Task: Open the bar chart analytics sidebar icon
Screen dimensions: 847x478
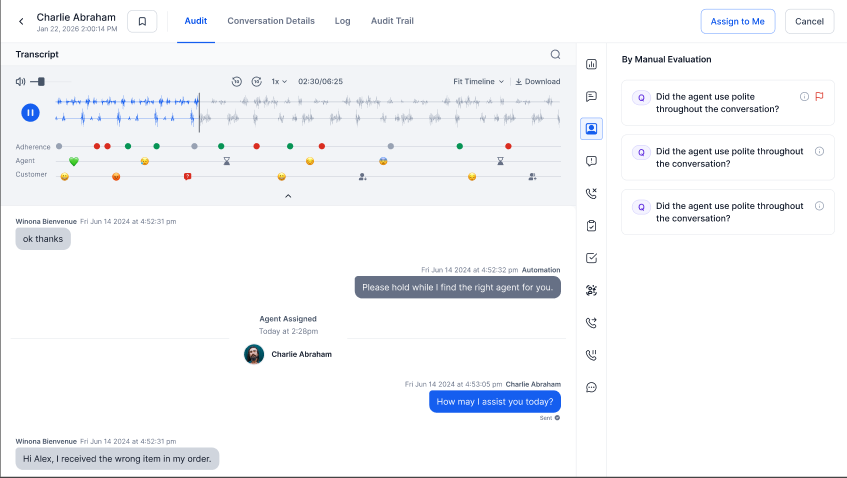Action: pyautogui.click(x=591, y=65)
